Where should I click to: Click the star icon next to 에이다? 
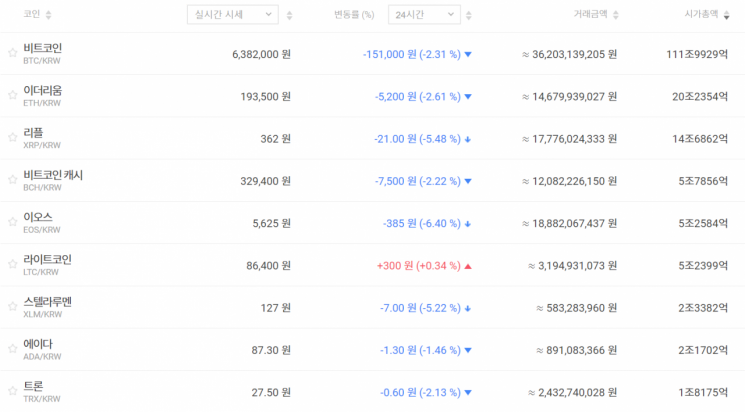(x=12, y=349)
